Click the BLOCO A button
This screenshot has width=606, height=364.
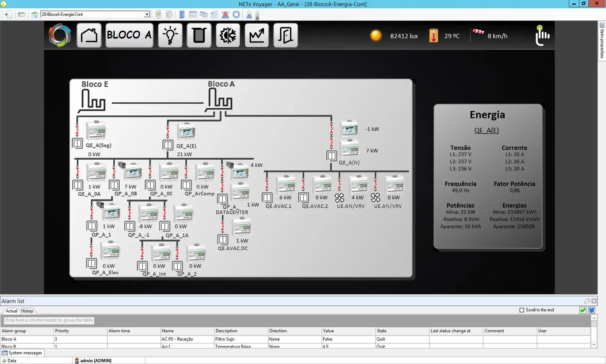pyautogui.click(x=129, y=36)
